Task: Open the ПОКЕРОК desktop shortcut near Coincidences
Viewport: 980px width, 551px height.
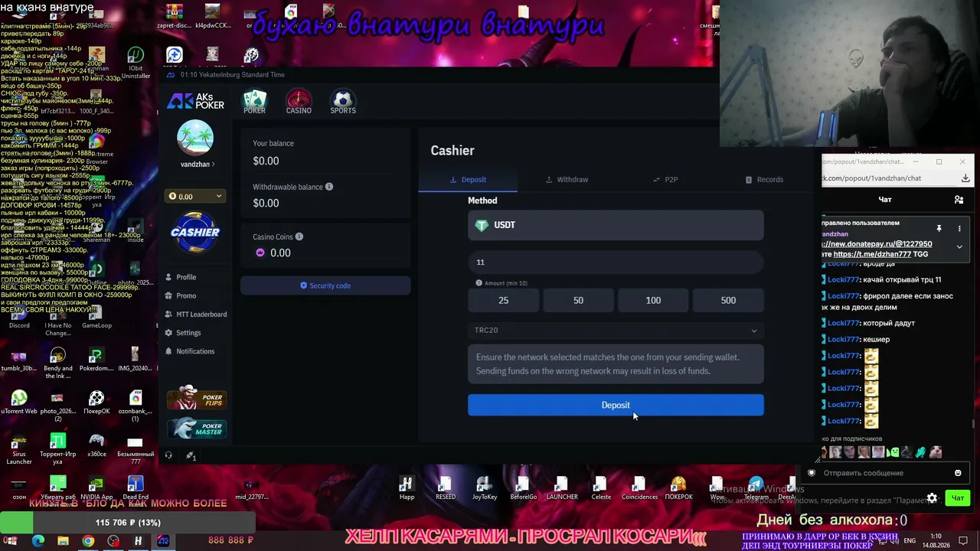Action: 678,488
